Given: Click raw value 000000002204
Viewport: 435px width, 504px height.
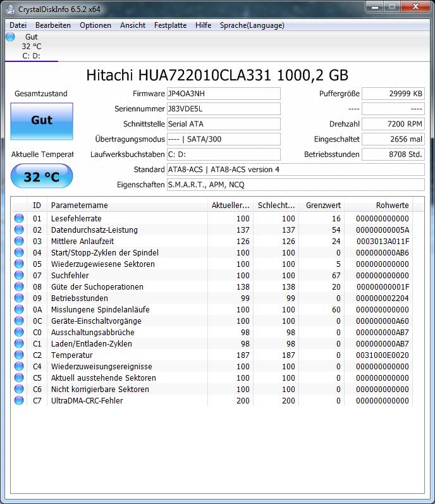Looking at the screenshot, I should coord(383,298).
